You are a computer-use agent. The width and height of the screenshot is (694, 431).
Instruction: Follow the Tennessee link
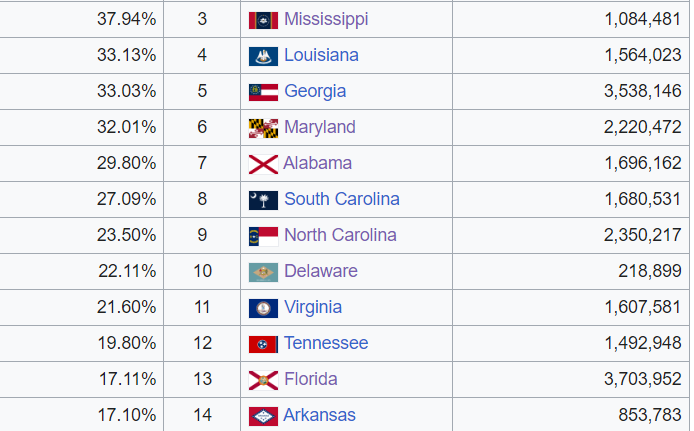(x=326, y=343)
